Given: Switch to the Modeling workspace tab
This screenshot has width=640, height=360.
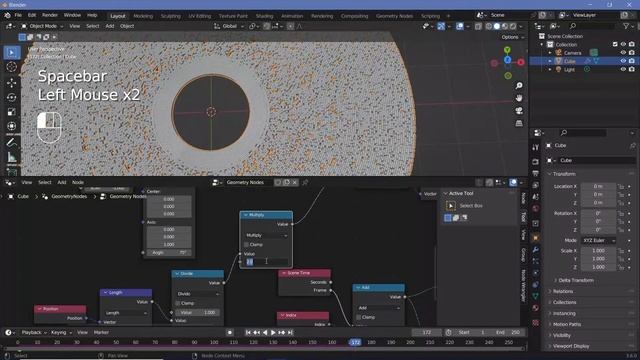Looking at the screenshot, I should tap(143, 16).
